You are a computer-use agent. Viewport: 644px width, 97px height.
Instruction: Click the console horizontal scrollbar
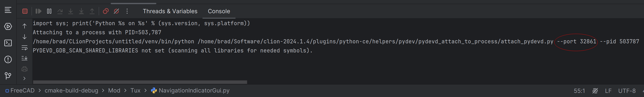(x=140, y=82)
